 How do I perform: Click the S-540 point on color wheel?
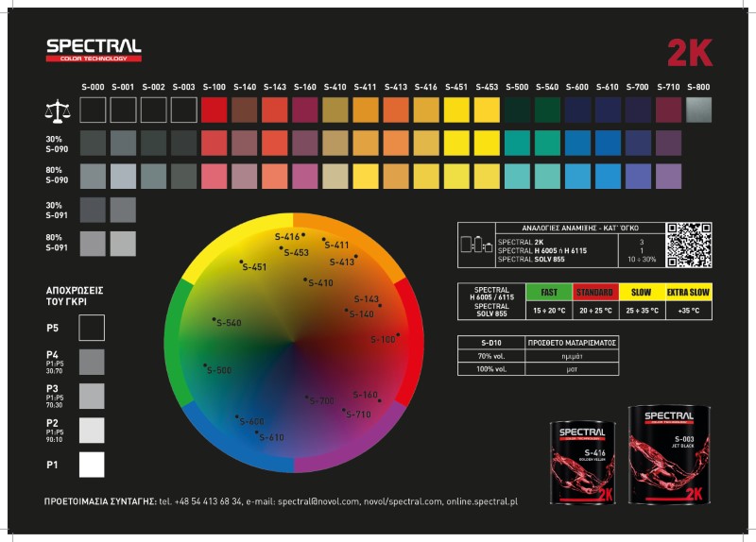pos(215,319)
